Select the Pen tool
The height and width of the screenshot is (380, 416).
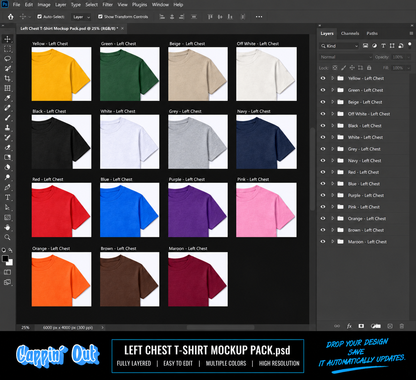click(x=7, y=187)
